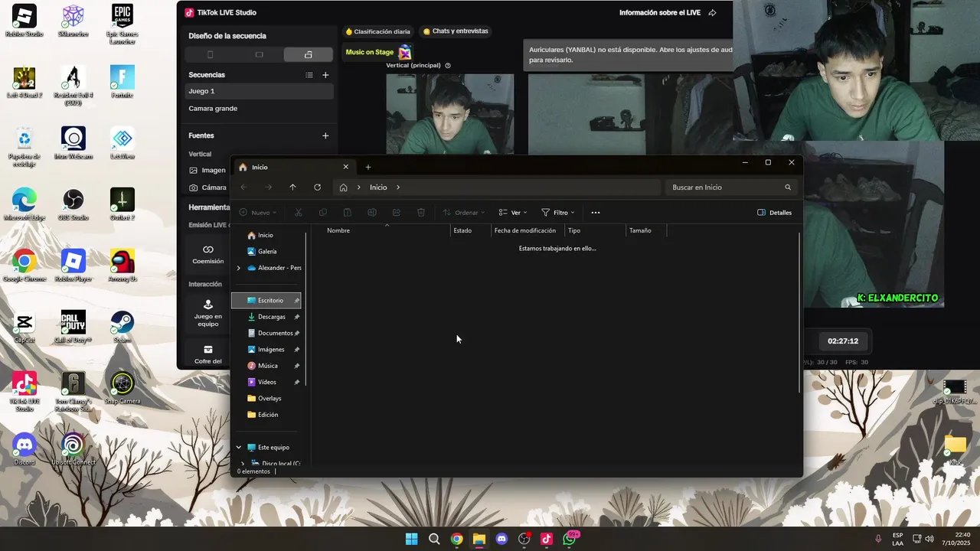Select the Cámara source
Viewport: 980px width, 551px height.
click(x=208, y=187)
